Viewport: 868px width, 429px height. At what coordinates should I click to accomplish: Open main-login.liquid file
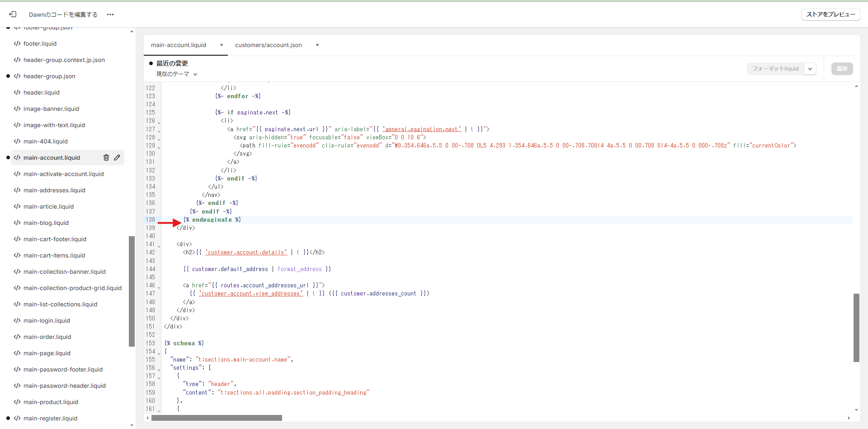(x=47, y=320)
